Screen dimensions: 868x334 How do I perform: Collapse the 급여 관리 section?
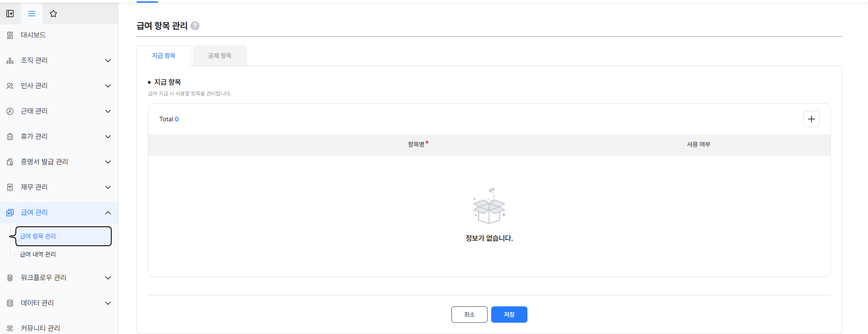[108, 213]
